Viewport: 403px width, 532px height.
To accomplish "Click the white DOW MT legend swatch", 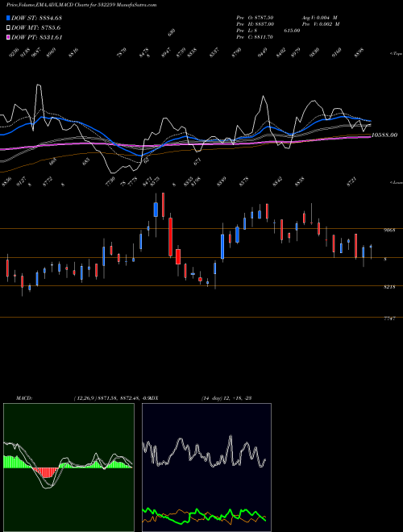I will (8, 27).
